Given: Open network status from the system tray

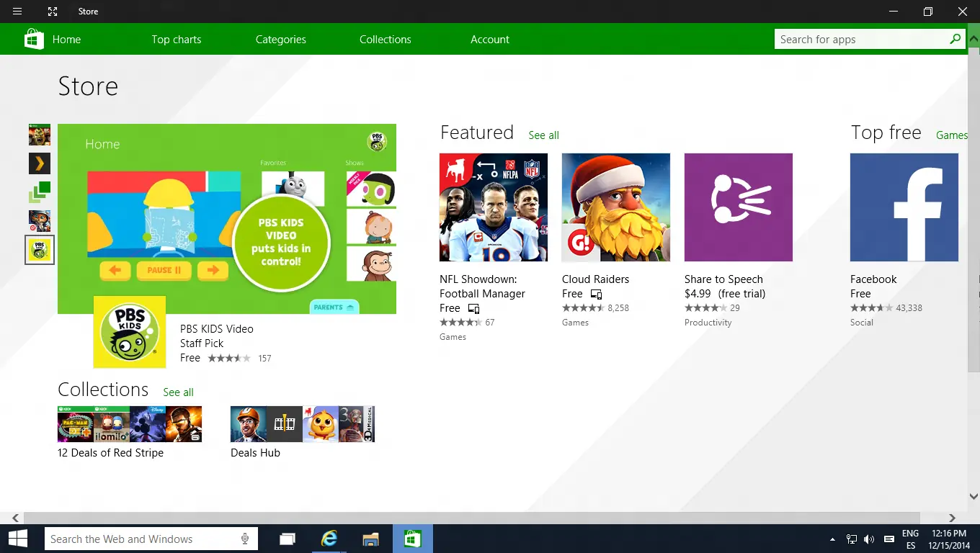Looking at the screenshot, I should click(851, 539).
